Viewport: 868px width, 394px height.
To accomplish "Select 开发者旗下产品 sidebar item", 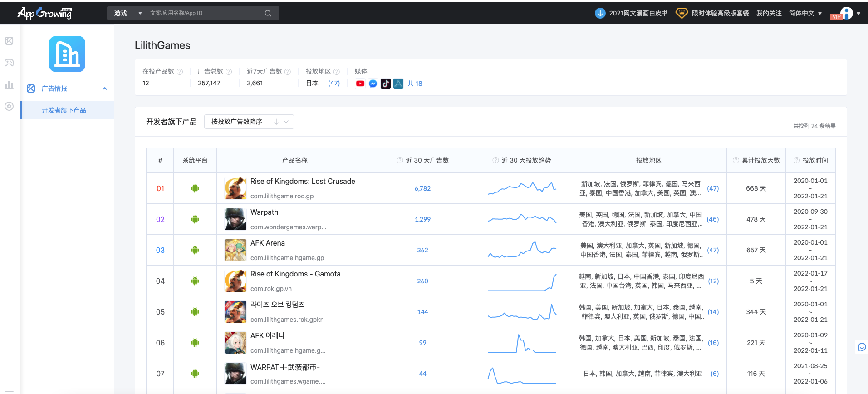I will coord(67,110).
